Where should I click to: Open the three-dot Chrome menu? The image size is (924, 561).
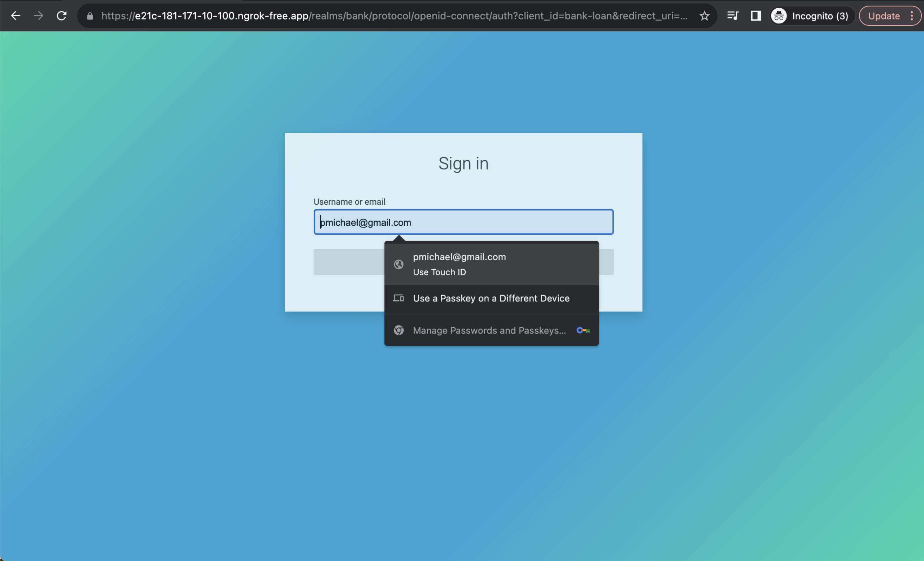(x=912, y=16)
